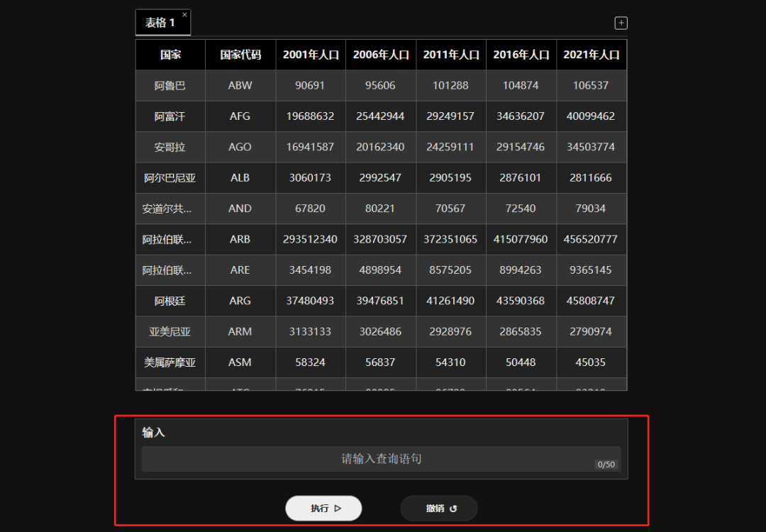Select the ALB country code cell
Screen dimensions: 766x532
pyautogui.click(x=240, y=178)
